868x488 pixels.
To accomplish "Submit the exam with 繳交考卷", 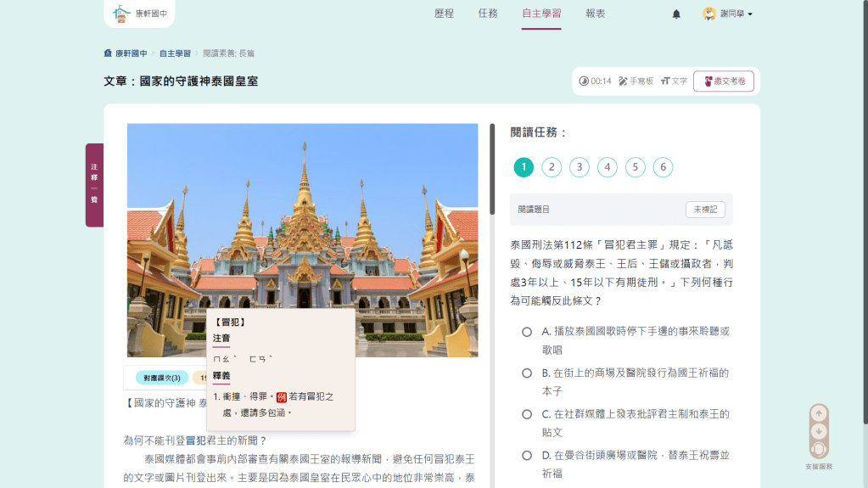I will coord(723,81).
